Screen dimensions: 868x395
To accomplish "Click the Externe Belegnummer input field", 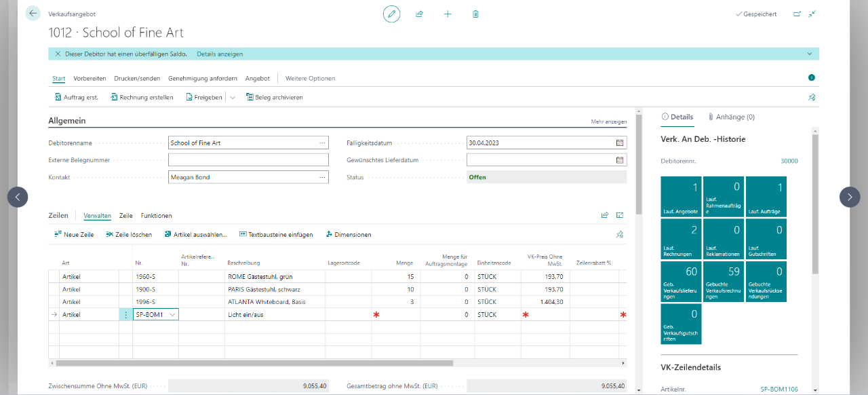I will [x=248, y=160].
